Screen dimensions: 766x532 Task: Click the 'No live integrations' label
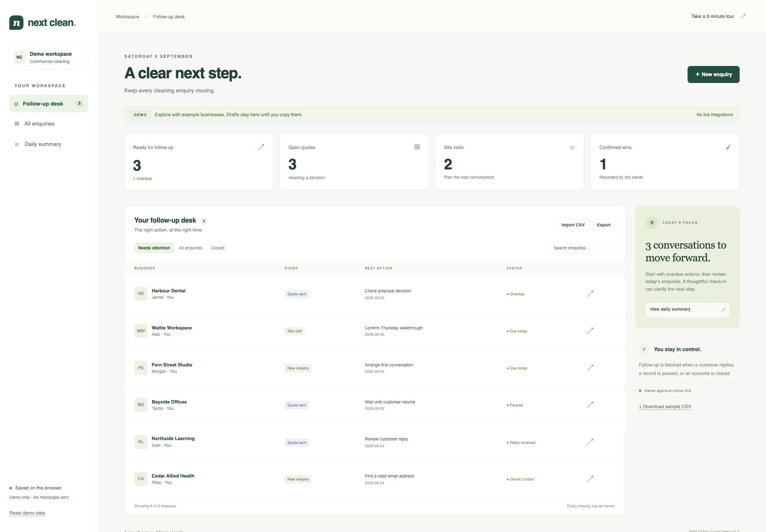715,115
